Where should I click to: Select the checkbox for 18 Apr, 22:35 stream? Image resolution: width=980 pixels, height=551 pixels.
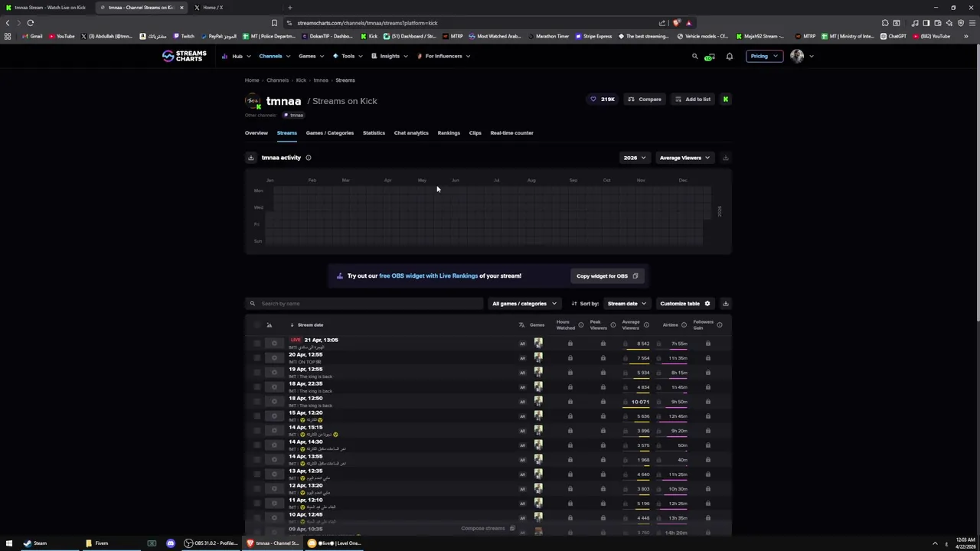coord(256,387)
